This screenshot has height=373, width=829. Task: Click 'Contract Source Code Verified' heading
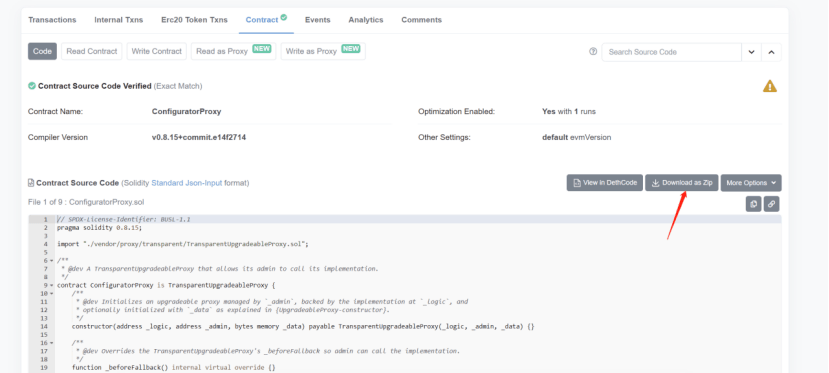[x=95, y=86]
